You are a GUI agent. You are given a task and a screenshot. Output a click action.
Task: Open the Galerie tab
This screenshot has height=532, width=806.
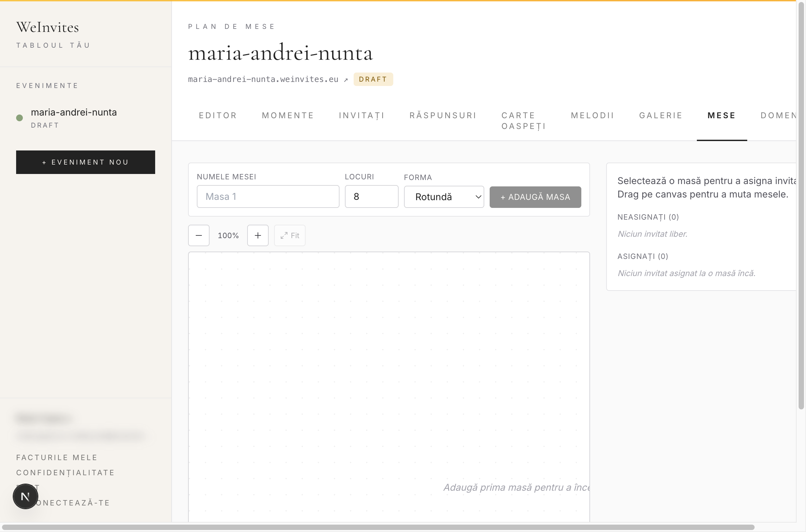[x=661, y=115]
